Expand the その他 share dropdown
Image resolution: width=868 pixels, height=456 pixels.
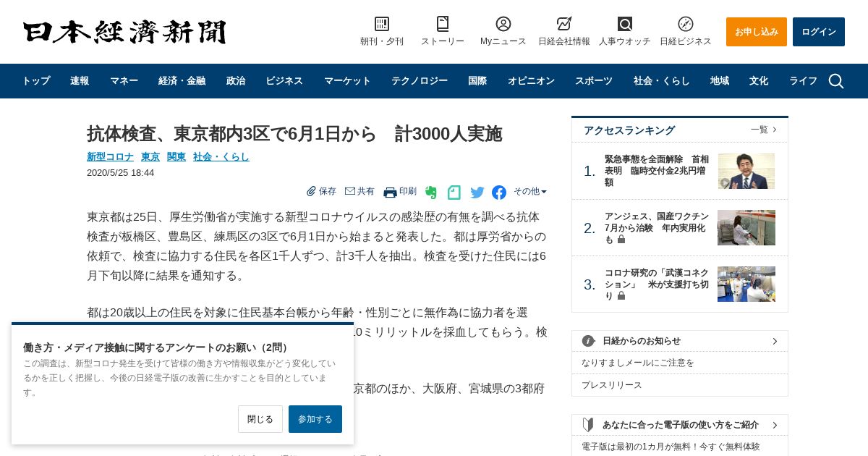[x=530, y=192]
